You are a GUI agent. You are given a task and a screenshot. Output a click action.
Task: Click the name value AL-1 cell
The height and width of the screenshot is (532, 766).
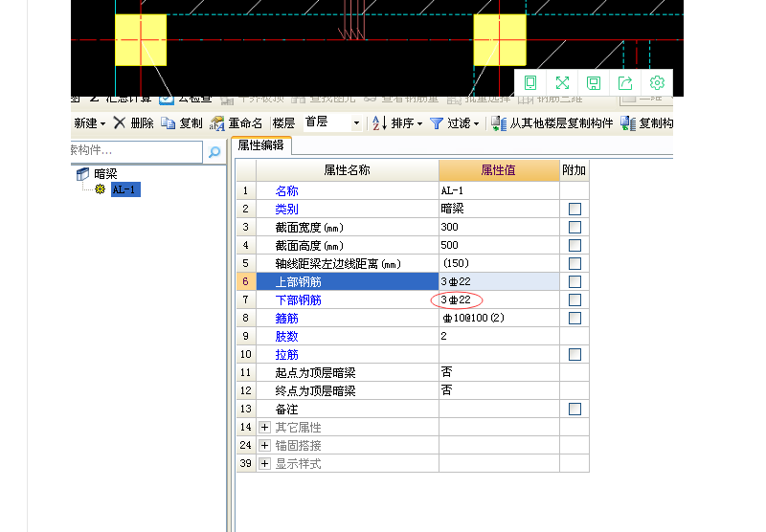pyautogui.click(x=499, y=190)
